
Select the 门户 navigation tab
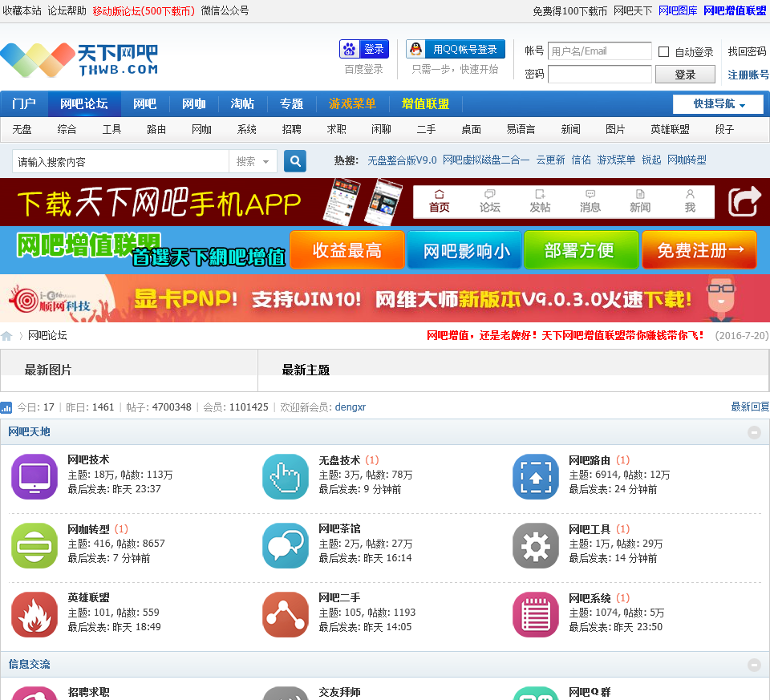point(24,103)
